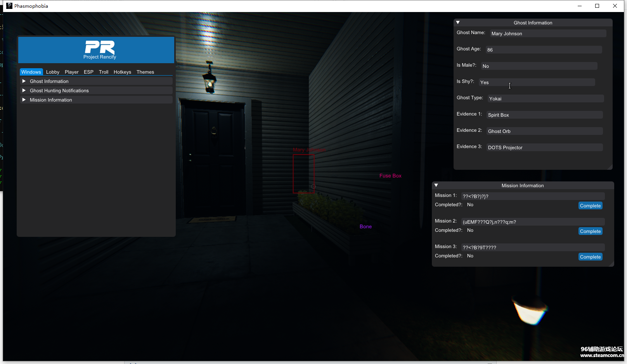Collapse the Ghost Information window triangle
The image size is (627, 364).
[458, 22]
